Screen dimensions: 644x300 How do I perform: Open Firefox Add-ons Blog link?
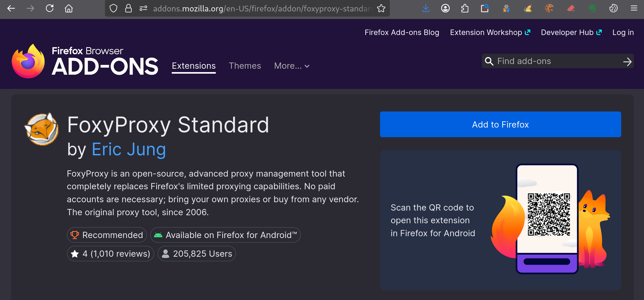click(402, 32)
